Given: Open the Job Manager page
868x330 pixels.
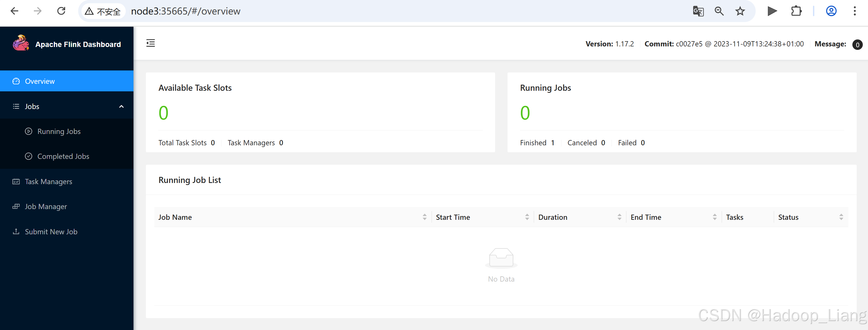Looking at the screenshot, I should (46, 206).
